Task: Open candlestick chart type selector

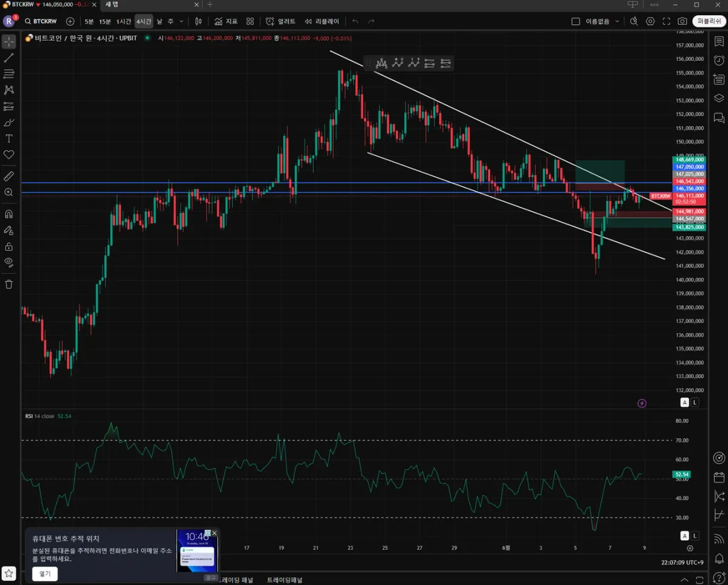Action: (198, 21)
